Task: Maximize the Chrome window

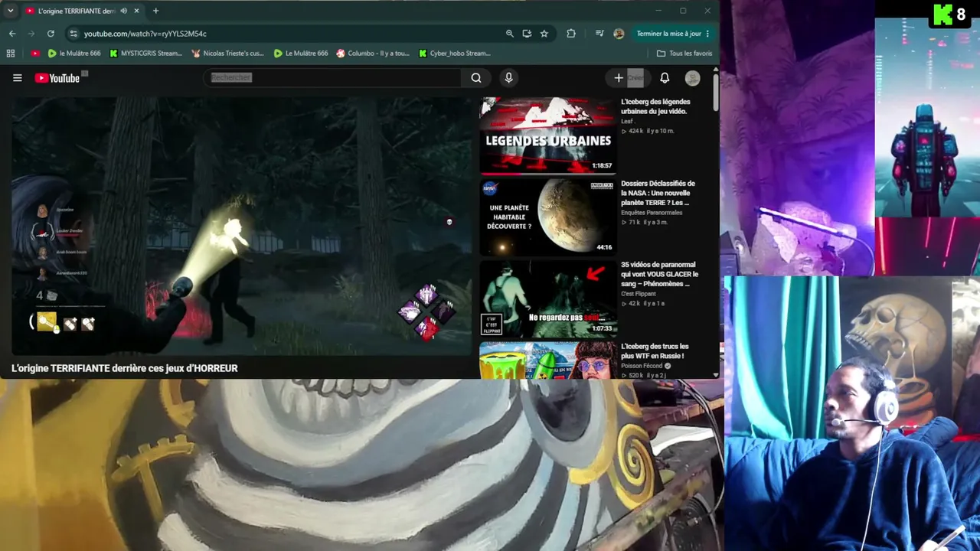Action: 683,11
